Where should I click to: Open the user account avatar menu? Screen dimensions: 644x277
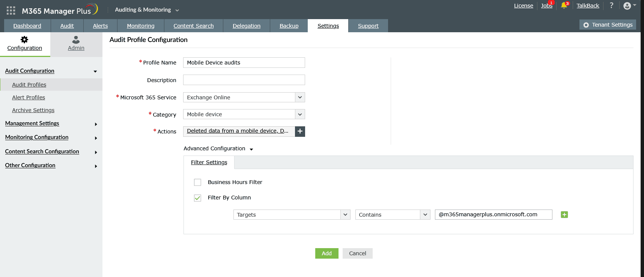(x=629, y=6)
